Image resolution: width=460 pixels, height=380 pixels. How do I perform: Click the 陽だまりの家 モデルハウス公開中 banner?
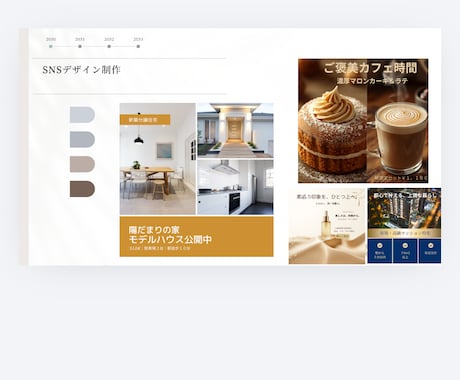(x=197, y=237)
